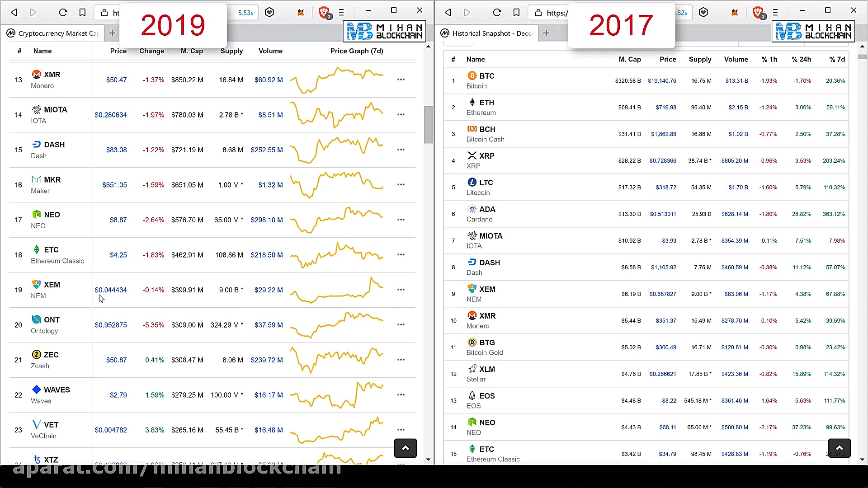Bookmark the page in the right browser window
Image resolution: width=868 pixels, height=488 pixels.
click(516, 12)
